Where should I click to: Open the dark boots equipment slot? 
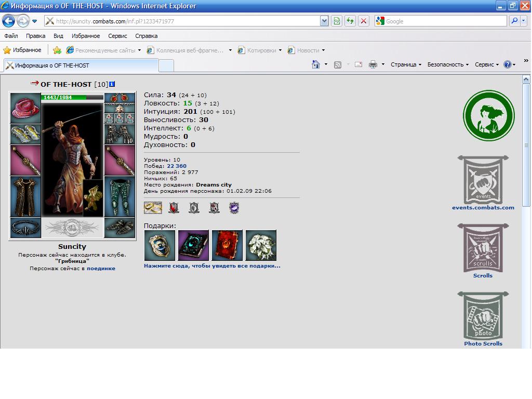(119, 228)
